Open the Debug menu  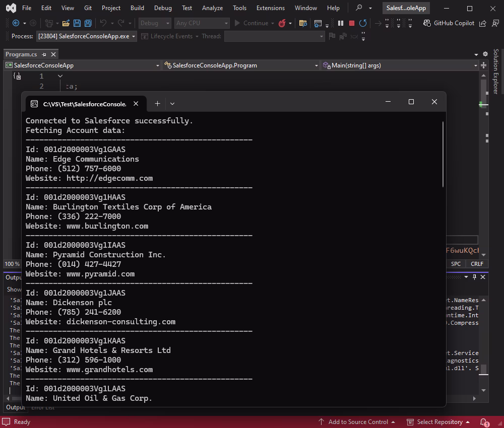point(163,8)
